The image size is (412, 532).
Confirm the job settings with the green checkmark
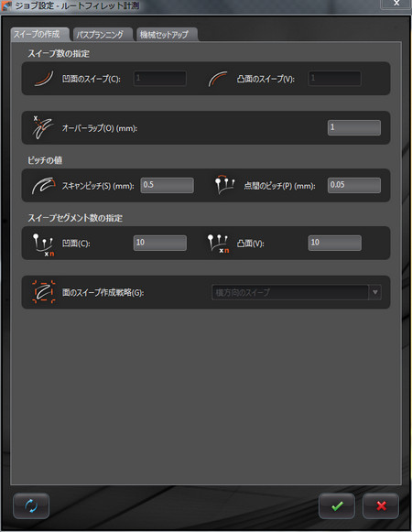click(337, 505)
